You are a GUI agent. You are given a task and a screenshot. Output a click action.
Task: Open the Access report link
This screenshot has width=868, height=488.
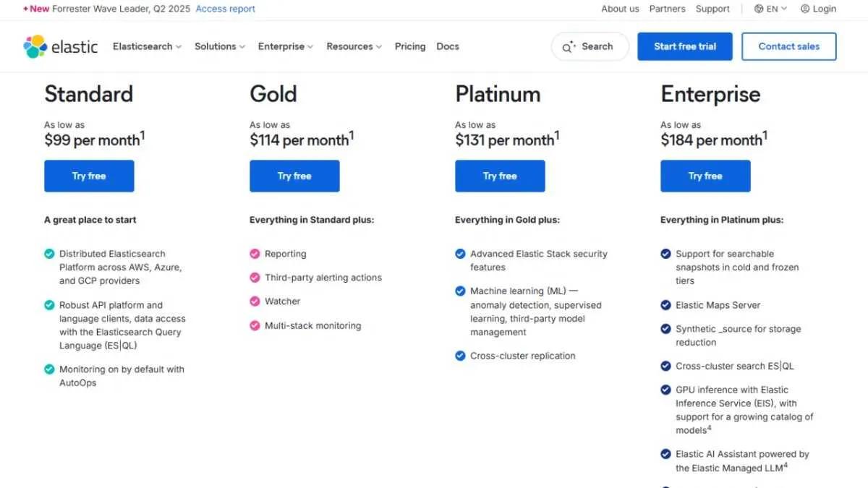click(225, 9)
